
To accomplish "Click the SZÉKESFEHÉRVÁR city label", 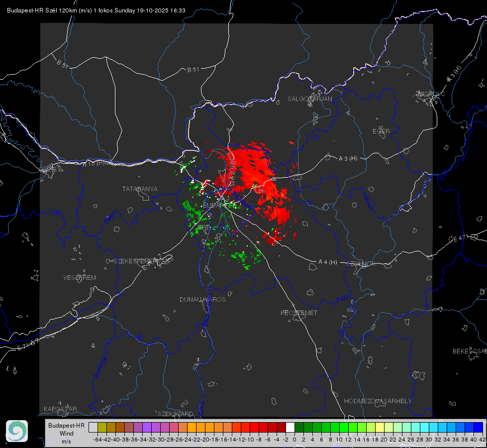I will (141, 261).
